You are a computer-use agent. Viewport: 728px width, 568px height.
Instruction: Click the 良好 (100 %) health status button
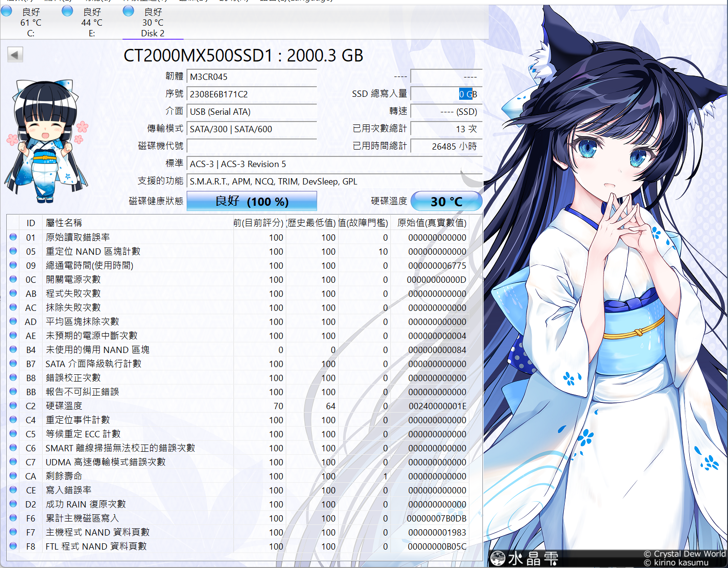click(x=252, y=201)
